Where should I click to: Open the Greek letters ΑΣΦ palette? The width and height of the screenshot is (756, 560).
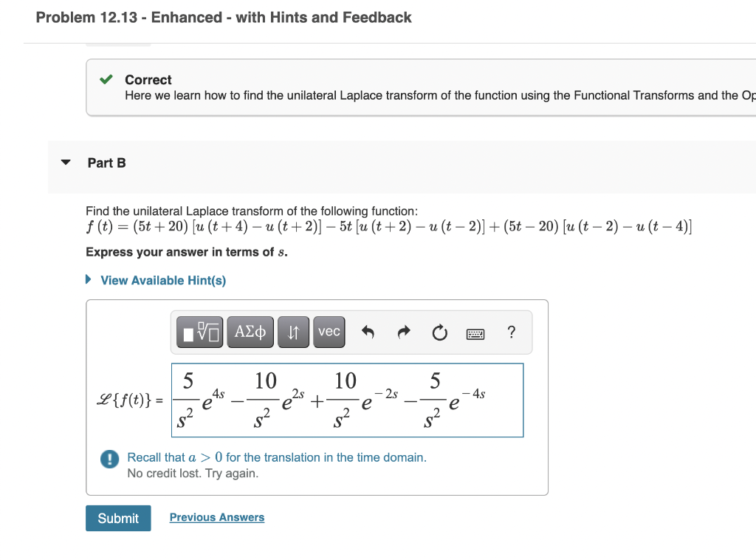click(x=250, y=332)
